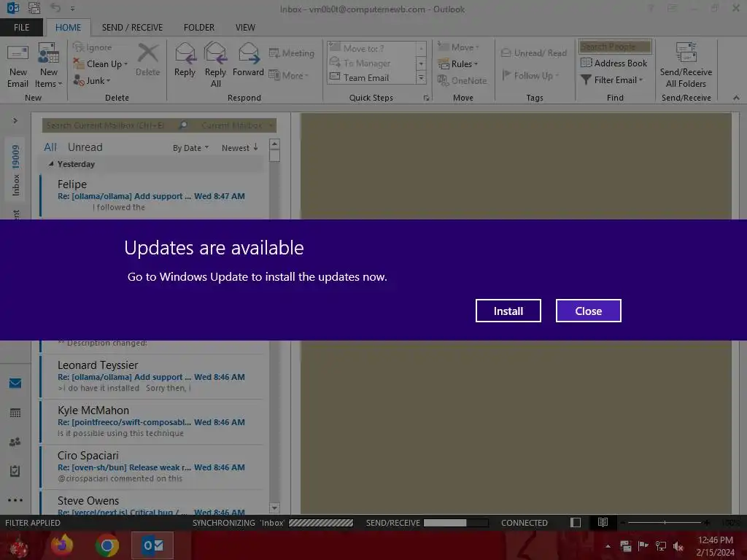Open Clean Up dropdown

101,64
